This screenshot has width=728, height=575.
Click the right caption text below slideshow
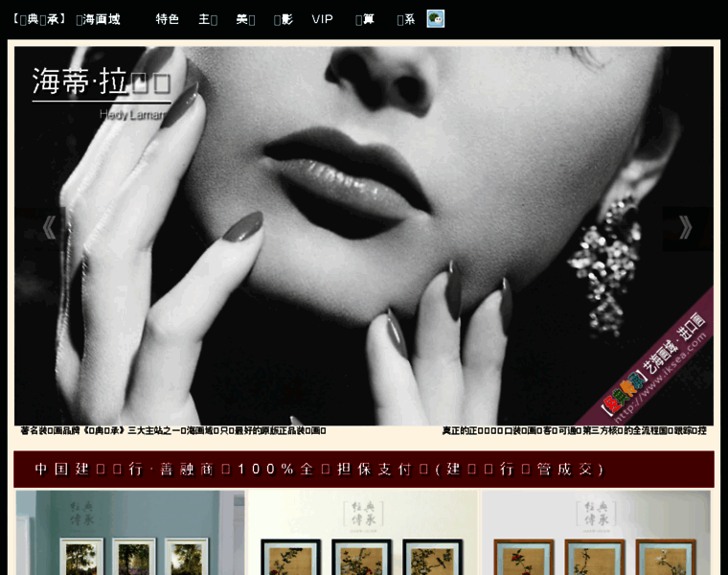coord(575,430)
